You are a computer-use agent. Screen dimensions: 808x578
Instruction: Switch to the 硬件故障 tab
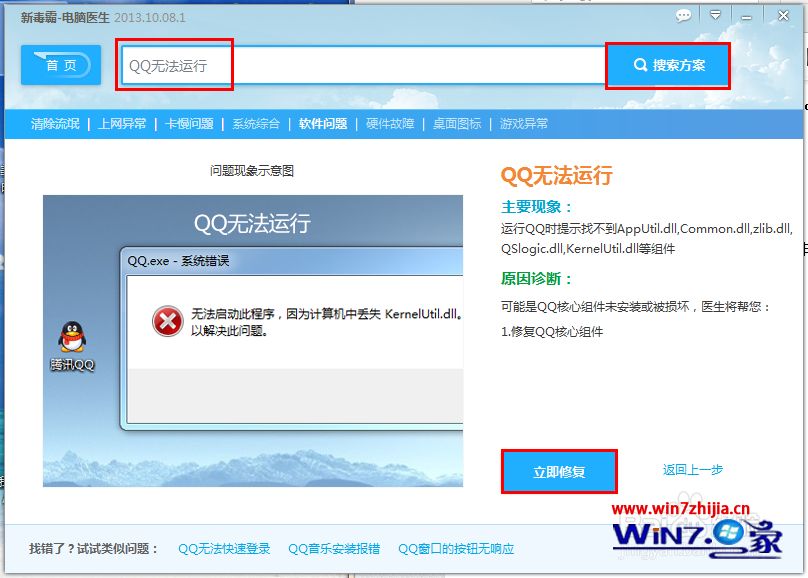tap(390, 124)
